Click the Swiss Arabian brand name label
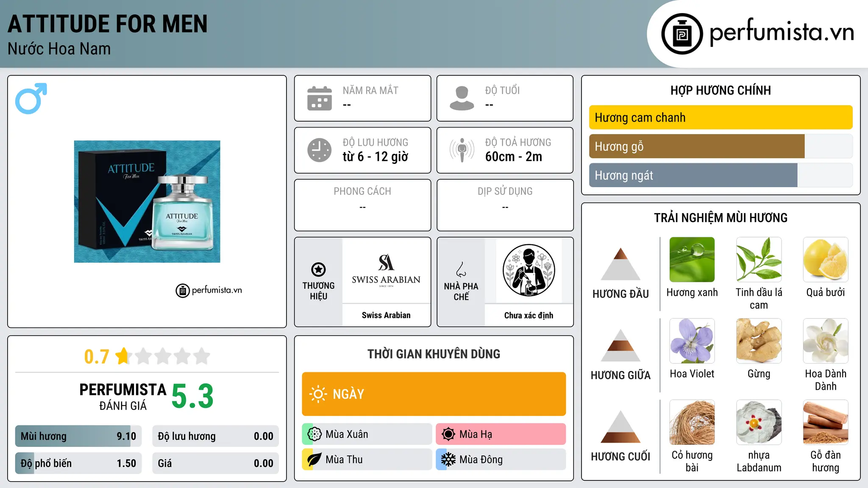This screenshot has width=868, height=488. 386,315
